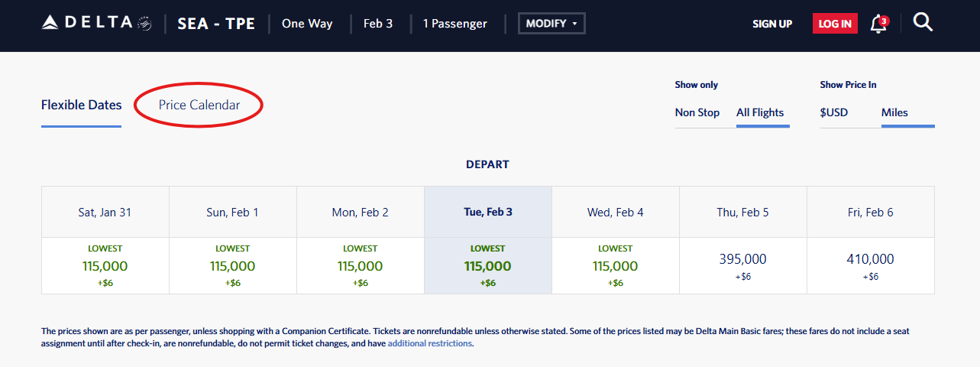Choose the Mon, Feb 2 departure
The width and height of the screenshot is (980, 367).
(361, 265)
